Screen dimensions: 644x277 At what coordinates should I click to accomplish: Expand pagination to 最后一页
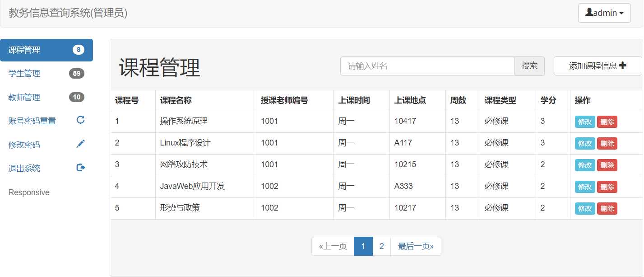[415, 246]
